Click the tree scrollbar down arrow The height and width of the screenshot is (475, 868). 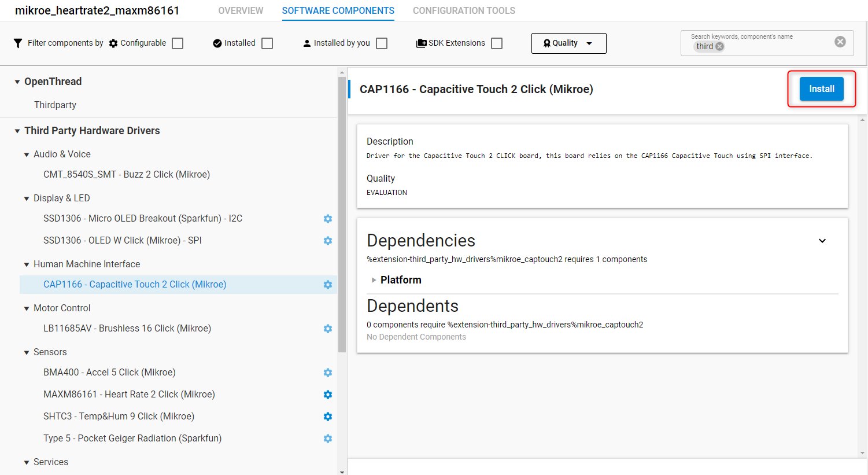pos(342,472)
